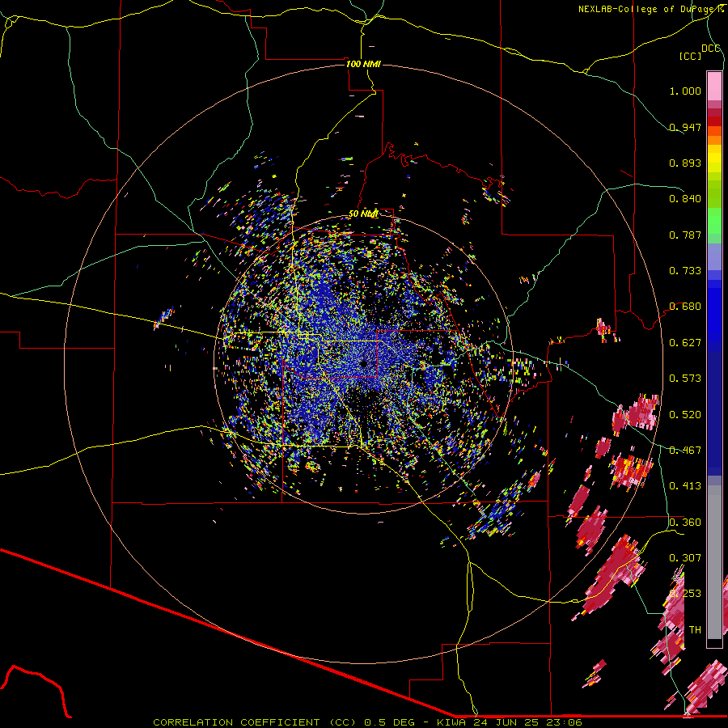Viewport: 728px width, 728px height.
Task: Select the 0.680 scale value
Action: pos(685,307)
